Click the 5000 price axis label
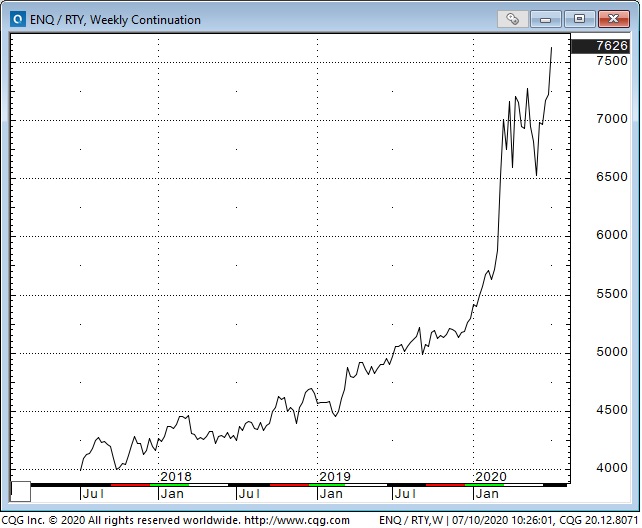 coord(612,352)
